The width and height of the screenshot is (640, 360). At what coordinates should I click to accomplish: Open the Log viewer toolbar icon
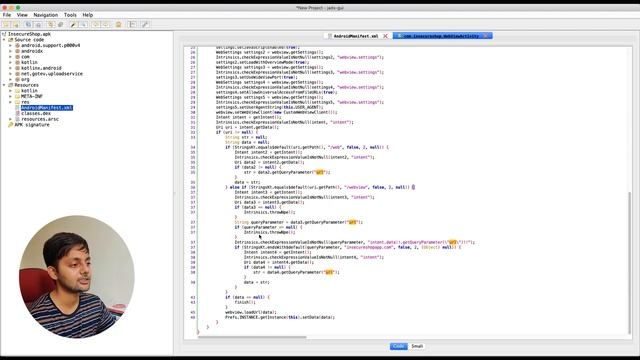click(x=133, y=24)
